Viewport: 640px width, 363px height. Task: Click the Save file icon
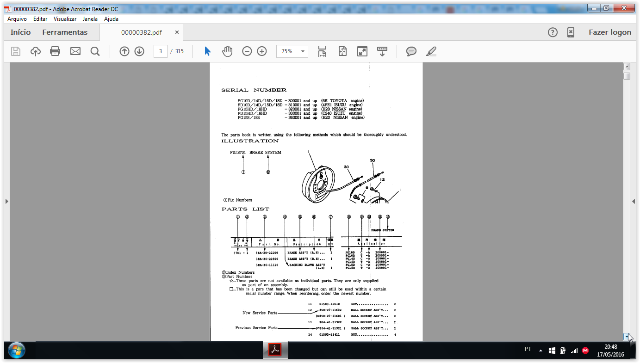pos(16,51)
